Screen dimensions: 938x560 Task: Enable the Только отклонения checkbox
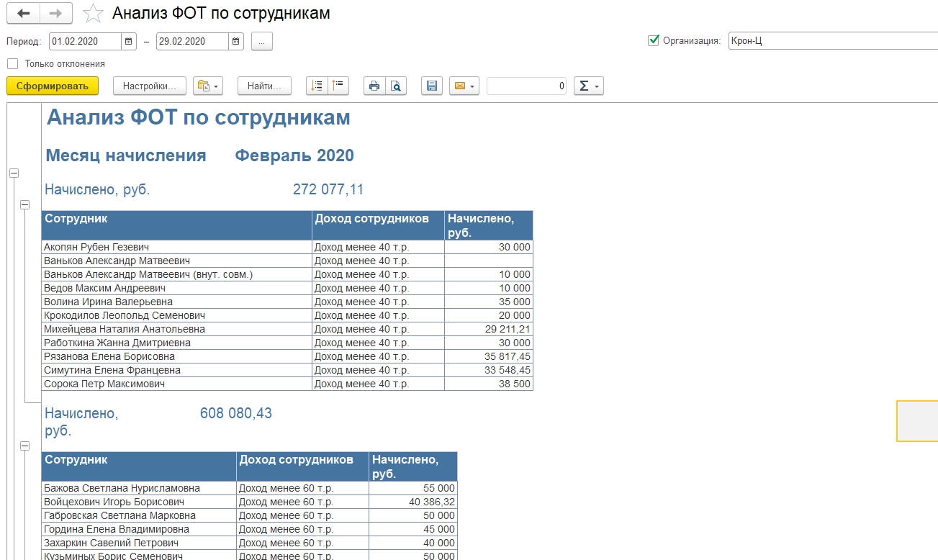[x=12, y=63]
